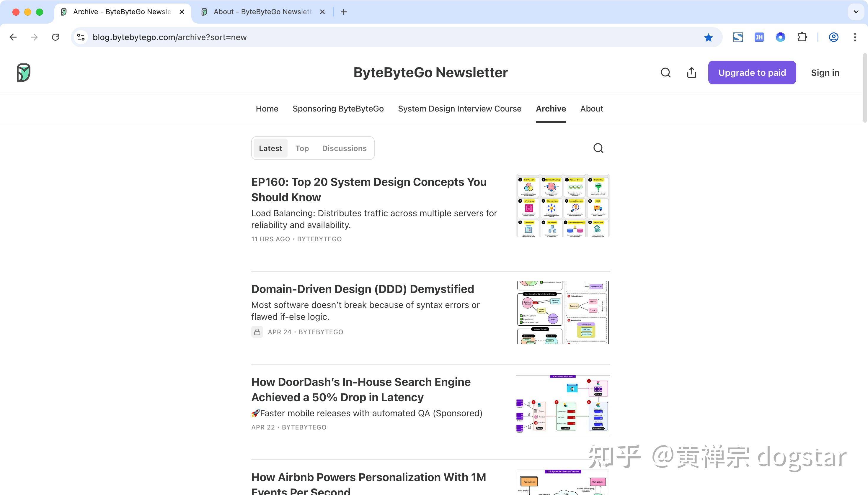Click the ByteByteGo logo icon
The height and width of the screenshot is (495, 868).
point(24,72)
